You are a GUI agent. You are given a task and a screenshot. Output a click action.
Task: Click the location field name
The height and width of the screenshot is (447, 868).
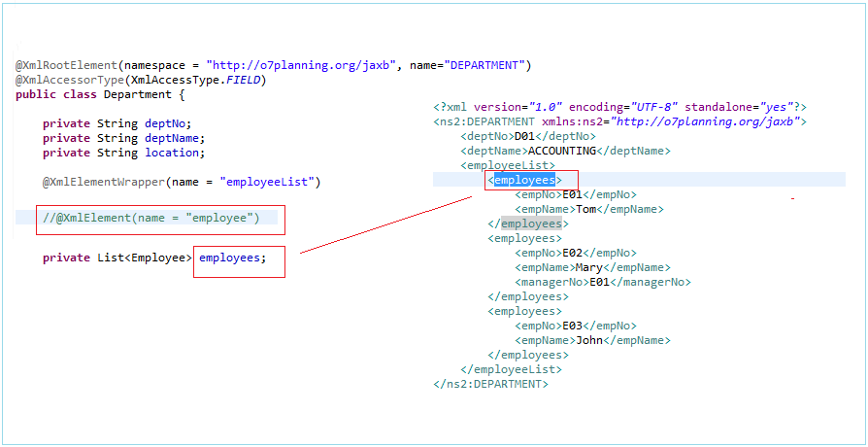click(x=172, y=153)
